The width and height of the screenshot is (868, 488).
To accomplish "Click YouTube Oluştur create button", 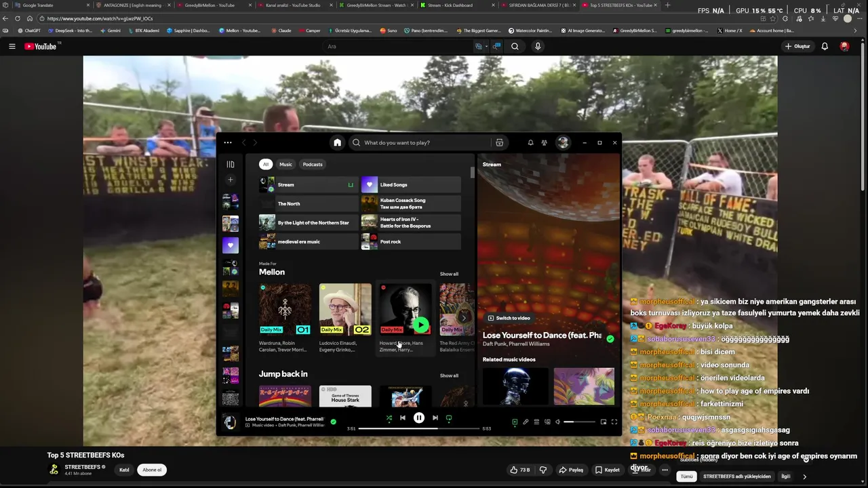I will click(797, 46).
